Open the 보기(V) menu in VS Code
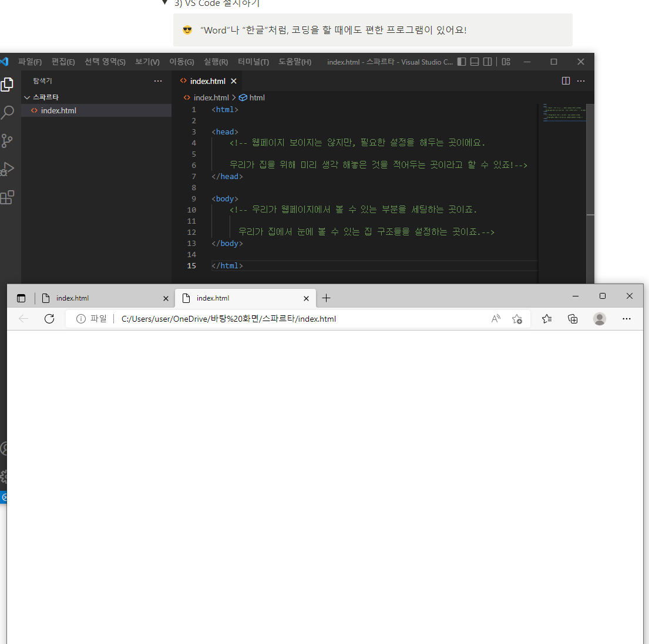This screenshot has height=644, width=649. point(147,62)
